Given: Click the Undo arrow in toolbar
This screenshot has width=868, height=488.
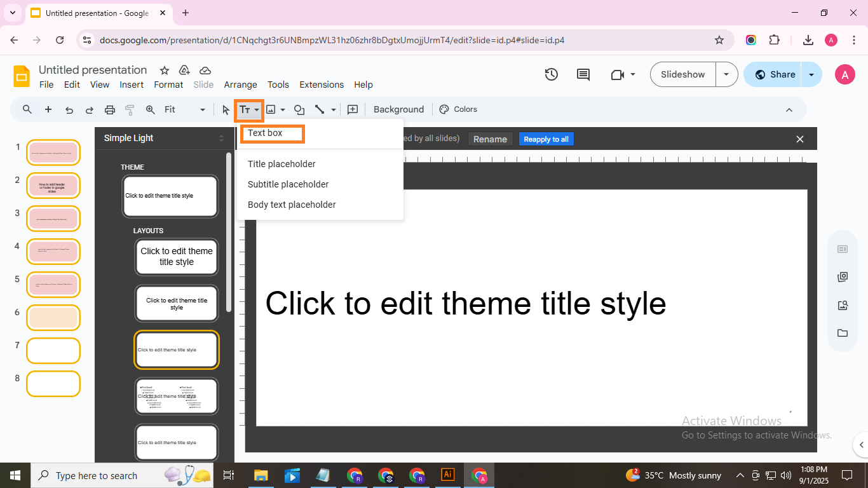Looking at the screenshot, I should pyautogui.click(x=69, y=110).
